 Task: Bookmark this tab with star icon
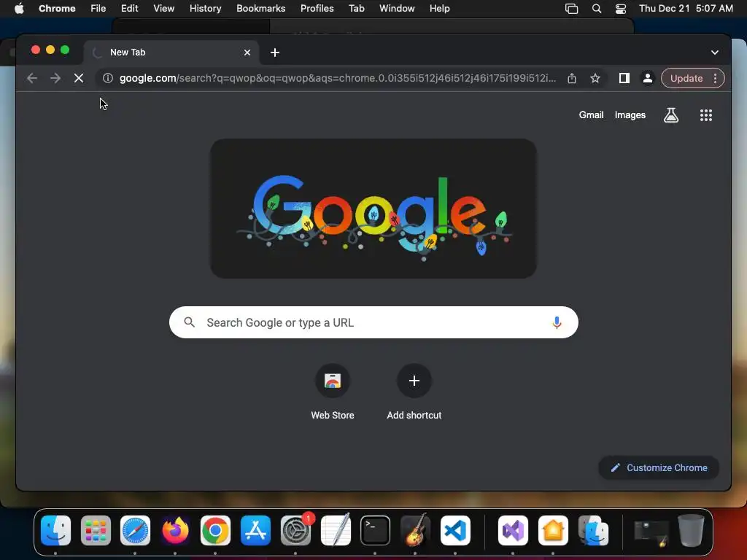coord(595,78)
